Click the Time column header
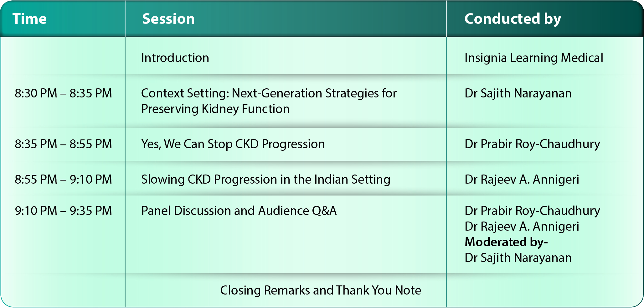The width and height of the screenshot is (644, 308). (x=29, y=19)
